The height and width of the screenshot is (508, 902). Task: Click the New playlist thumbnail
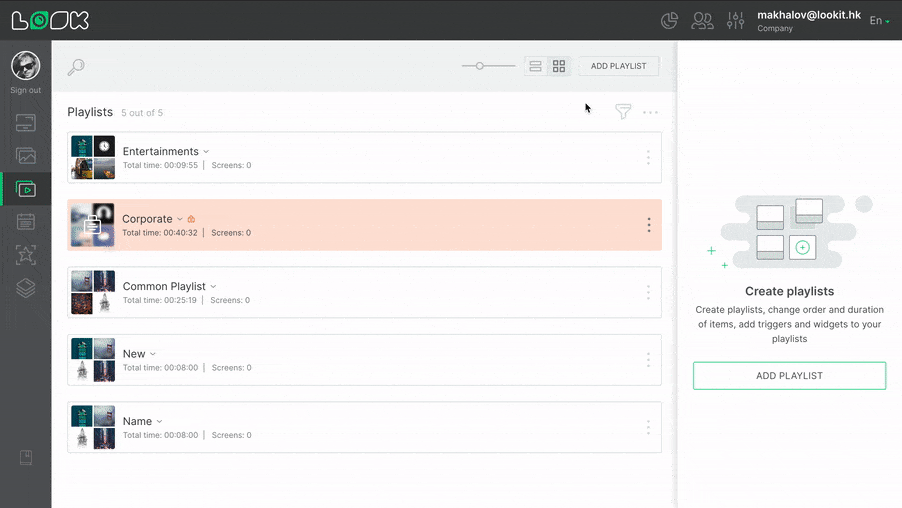click(93, 360)
